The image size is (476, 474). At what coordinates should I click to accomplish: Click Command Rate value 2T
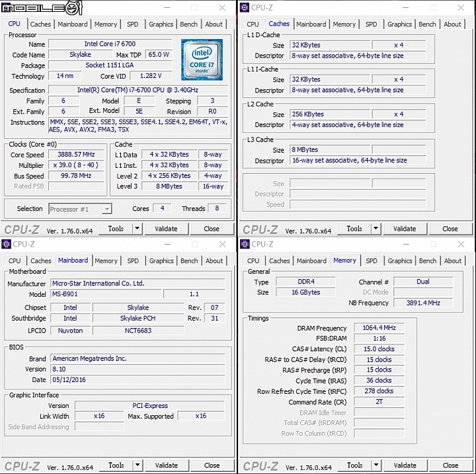[379, 401]
